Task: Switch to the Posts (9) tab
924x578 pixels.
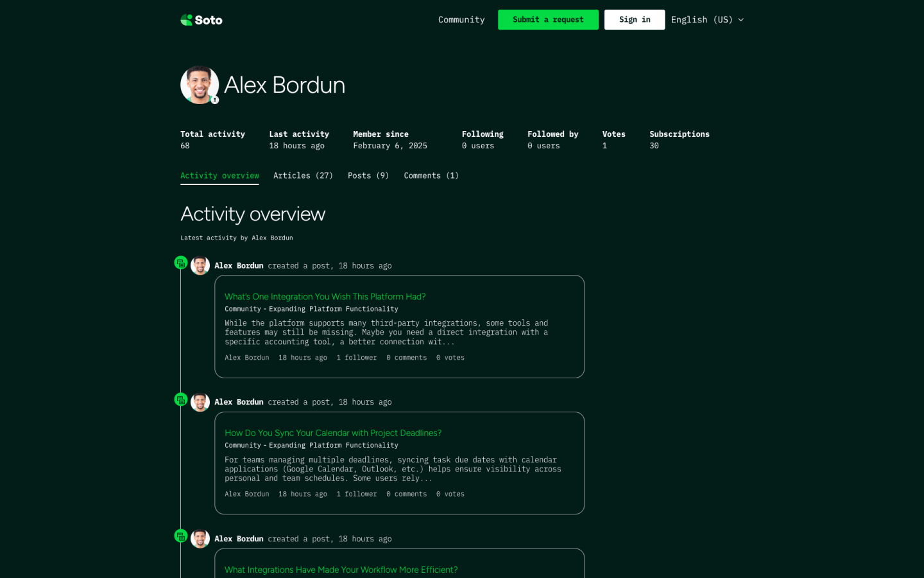Action: coord(368,175)
